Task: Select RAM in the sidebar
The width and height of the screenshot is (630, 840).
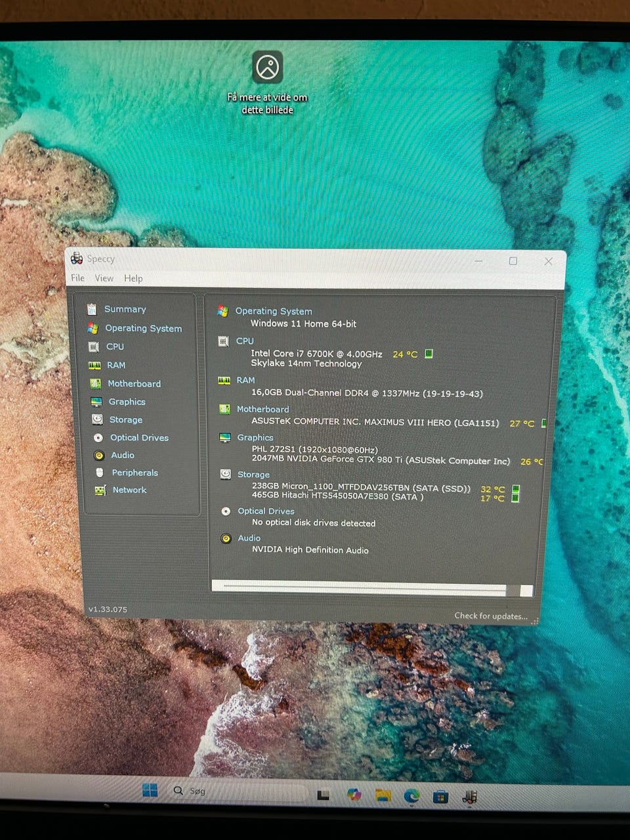Action: click(x=116, y=365)
